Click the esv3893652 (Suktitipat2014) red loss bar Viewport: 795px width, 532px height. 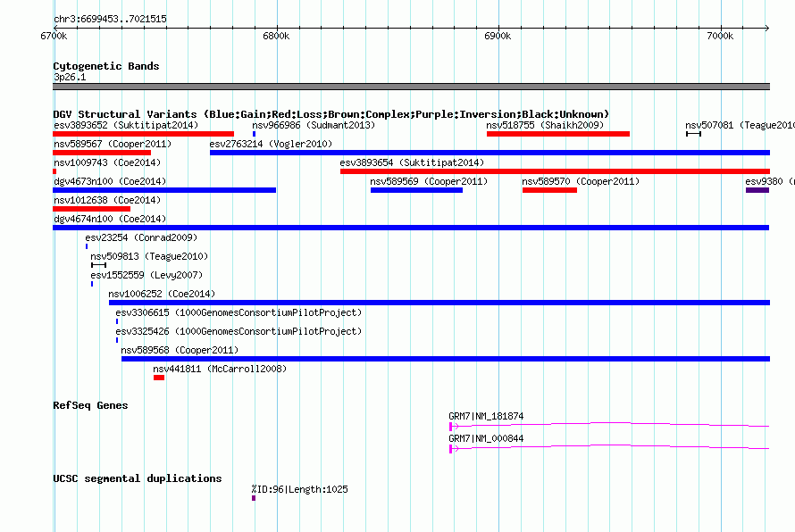[x=144, y=134]
